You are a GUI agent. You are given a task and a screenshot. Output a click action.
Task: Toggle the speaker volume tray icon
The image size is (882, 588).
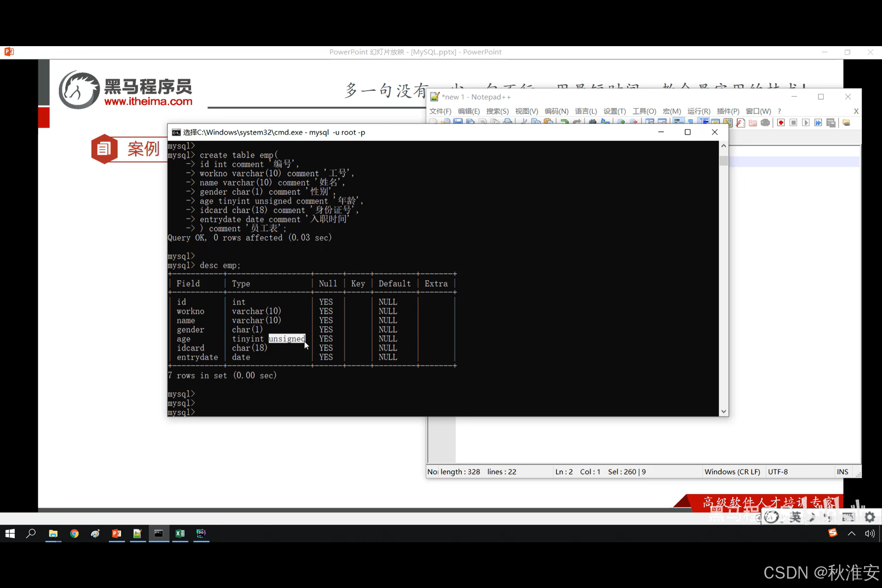click(869, 533)
